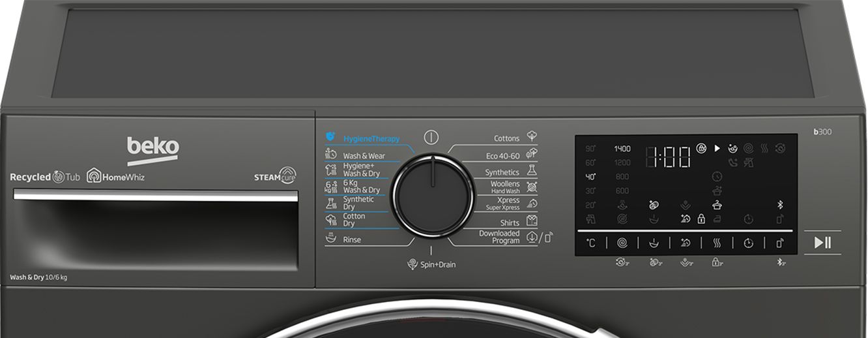Select the Shirts program icon
This screenshot has height=338, width=868.
(x=532, y=221)
